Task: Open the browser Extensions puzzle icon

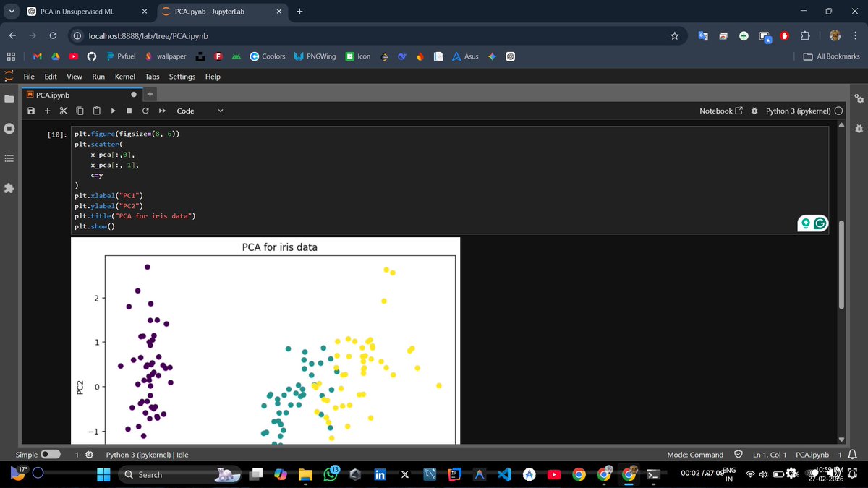Action: [x=805, y=35]
